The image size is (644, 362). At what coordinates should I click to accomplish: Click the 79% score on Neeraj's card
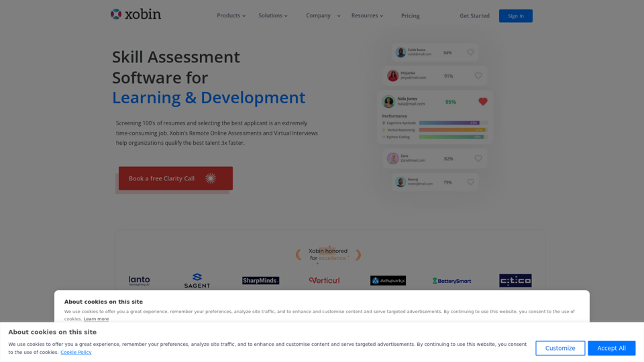tap(447, 182)
